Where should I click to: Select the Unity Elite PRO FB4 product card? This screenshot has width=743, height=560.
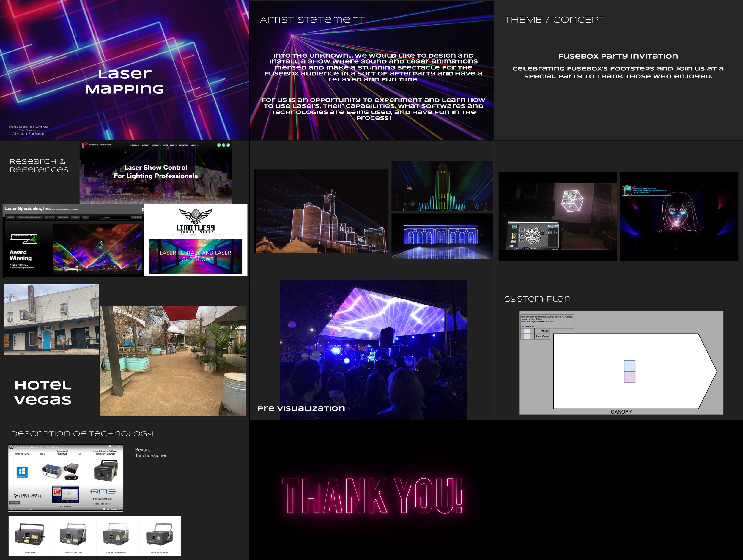pos(73,537)
